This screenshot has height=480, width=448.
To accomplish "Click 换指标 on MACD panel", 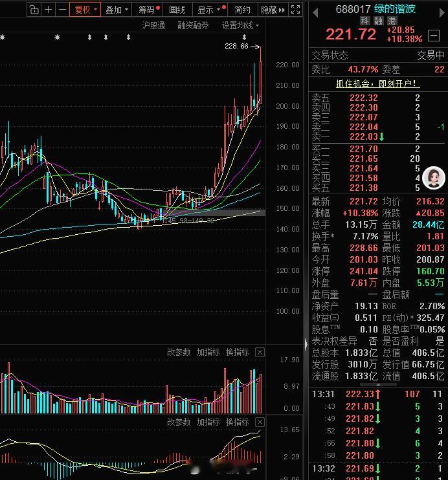I will (x=237, y=422).
